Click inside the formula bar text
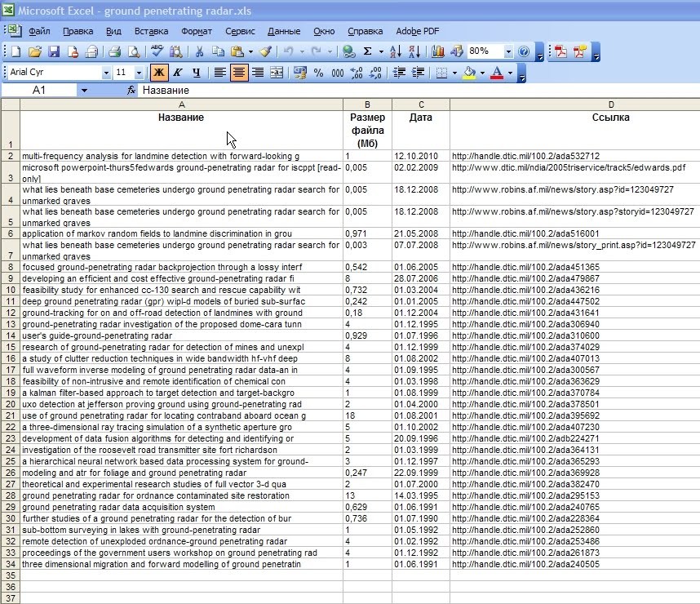The image size is (700, 604). click(x=326, y=91)
